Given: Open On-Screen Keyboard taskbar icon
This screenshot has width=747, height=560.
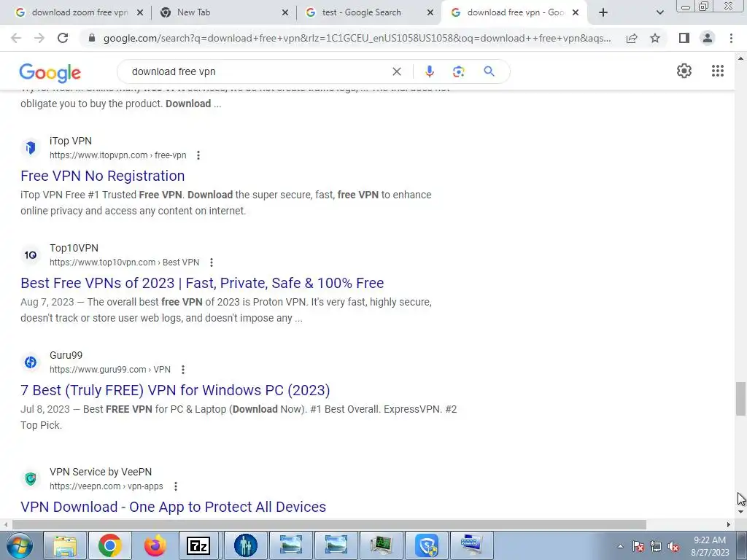Looking at the screenshot, I should (x=472, y=545).
